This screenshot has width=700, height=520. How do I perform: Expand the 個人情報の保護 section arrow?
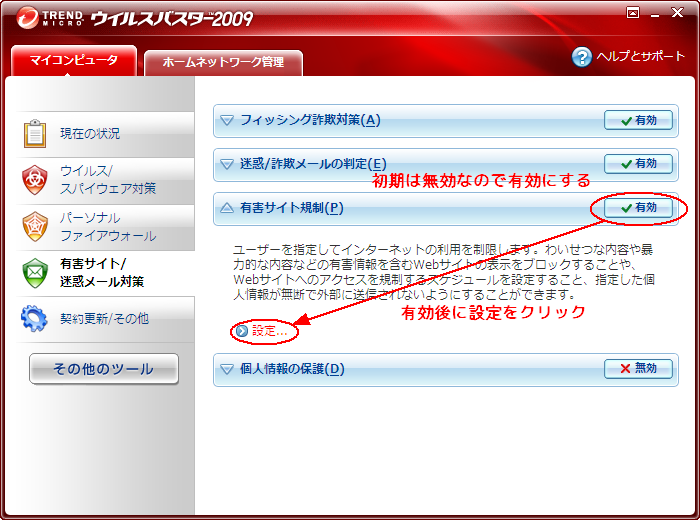pyautogui.click(x=227, y=369)
